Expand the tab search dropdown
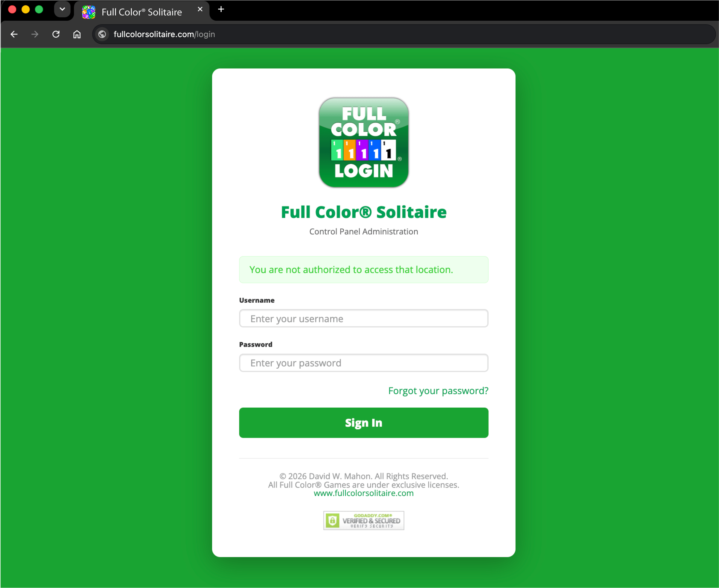The height and width of the screenshot is (588, 719). tap(62, 9)
